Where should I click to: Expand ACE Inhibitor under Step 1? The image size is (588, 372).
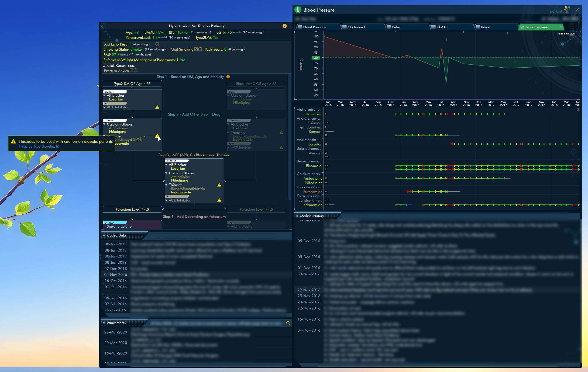[x=105, y=107]
